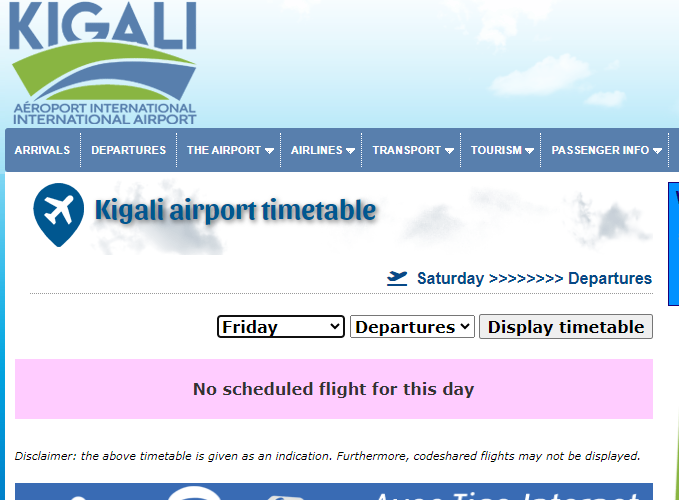Image resolution: width=679 pixels, height=500 pixels.
Task: Click the arrow beside Passenger Info
Action: 657,151
